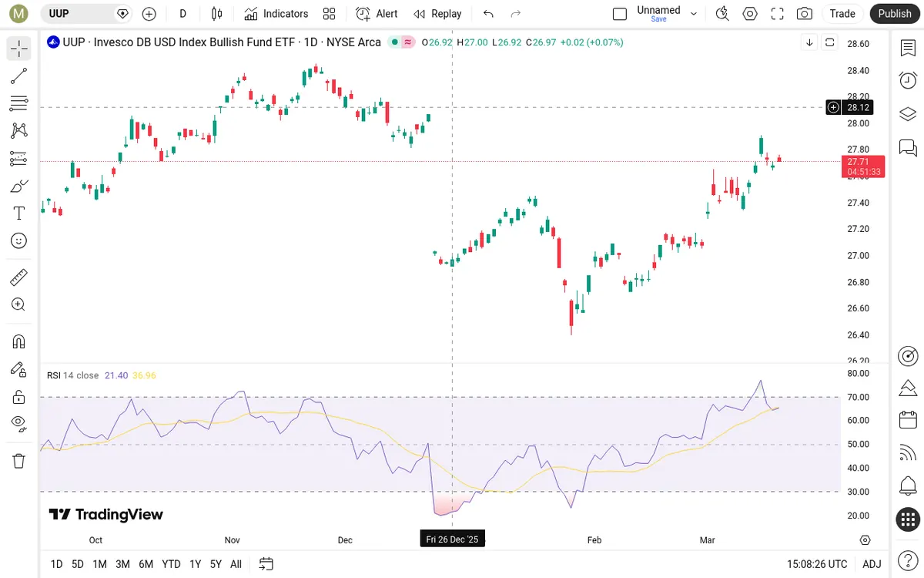Redo the last chart action
The image size is (924, 578).
pyautogui.click(x=516, y=14)
